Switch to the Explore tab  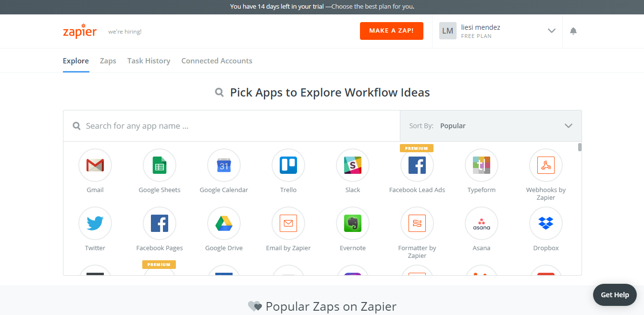[76, 61]
